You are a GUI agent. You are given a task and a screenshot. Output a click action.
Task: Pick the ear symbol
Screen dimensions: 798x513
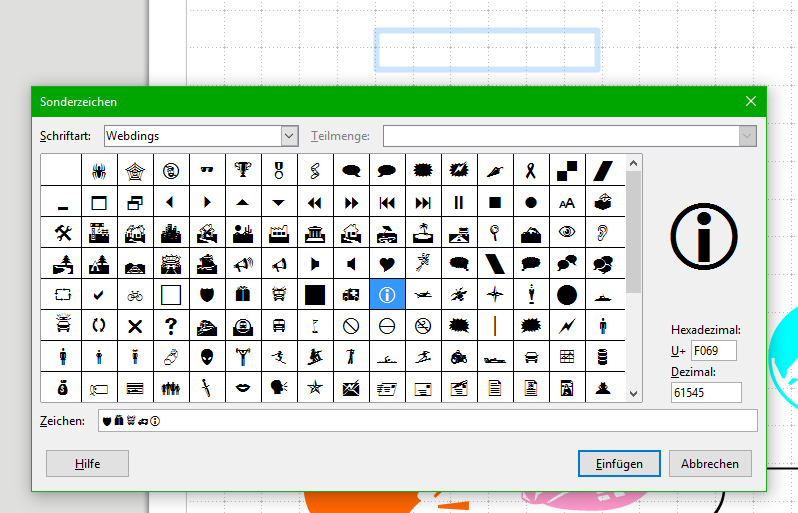[603, 233]
